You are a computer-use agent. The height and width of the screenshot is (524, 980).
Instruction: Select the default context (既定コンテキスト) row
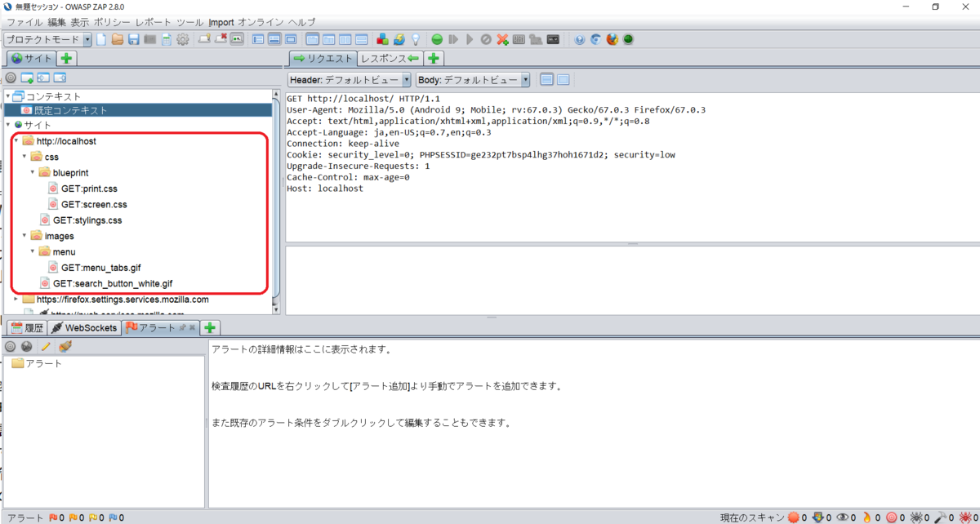tap(138, 110)
